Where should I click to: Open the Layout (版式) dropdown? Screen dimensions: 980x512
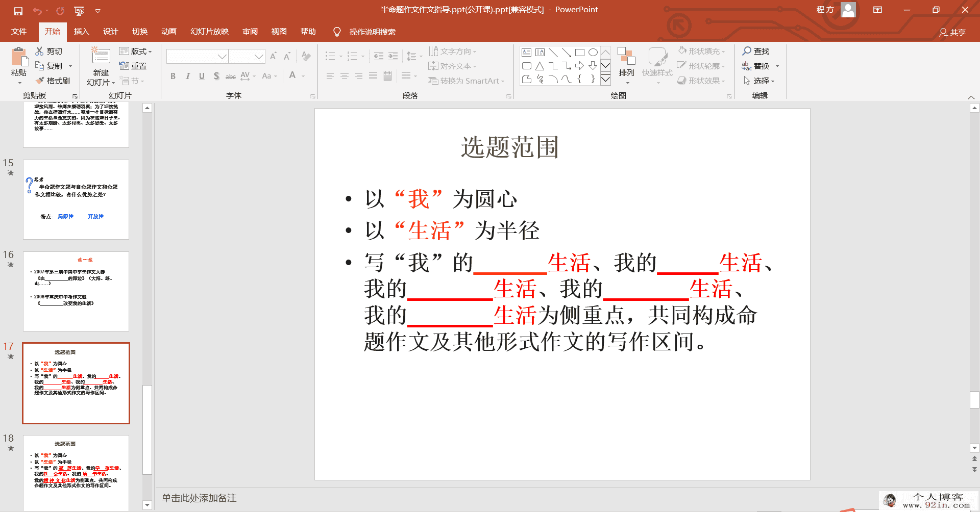[x=135, y=51]
